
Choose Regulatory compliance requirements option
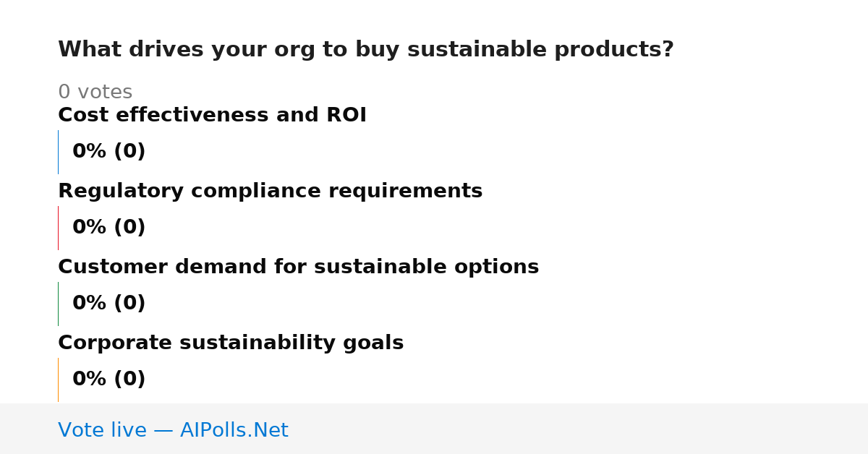tap(270, 192)
